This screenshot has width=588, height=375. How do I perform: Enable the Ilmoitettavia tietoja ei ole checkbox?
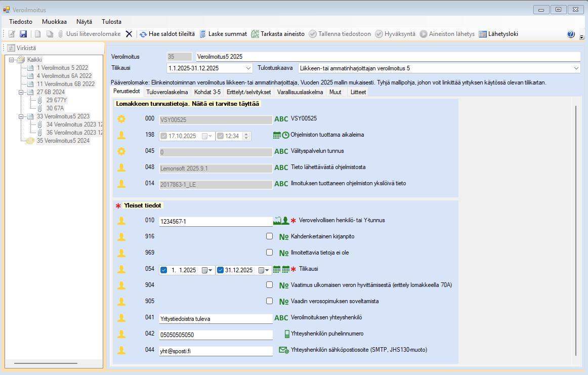(x=269, y=253)
